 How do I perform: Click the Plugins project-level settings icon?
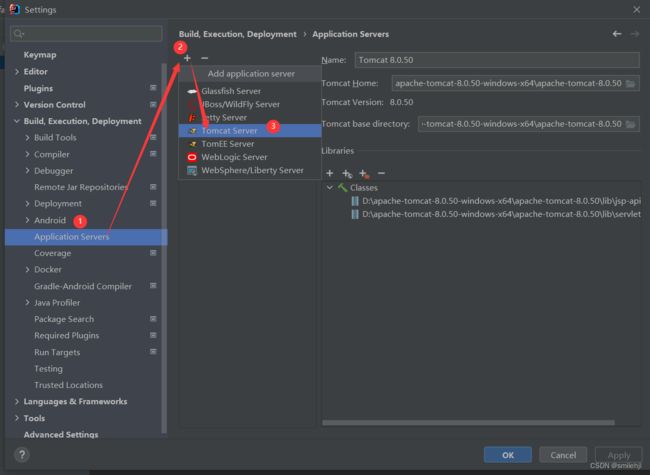point(153,88)
